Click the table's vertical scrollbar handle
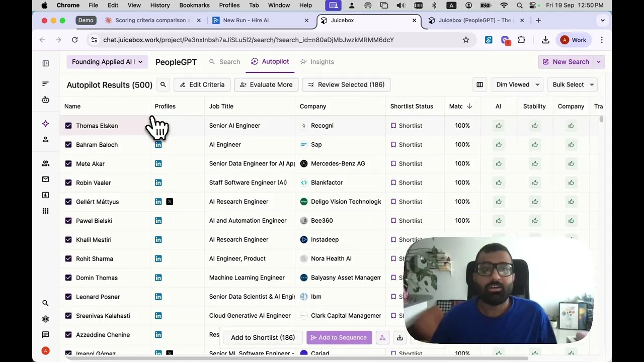Screen dimensions: 644x362 pos(601,119)
